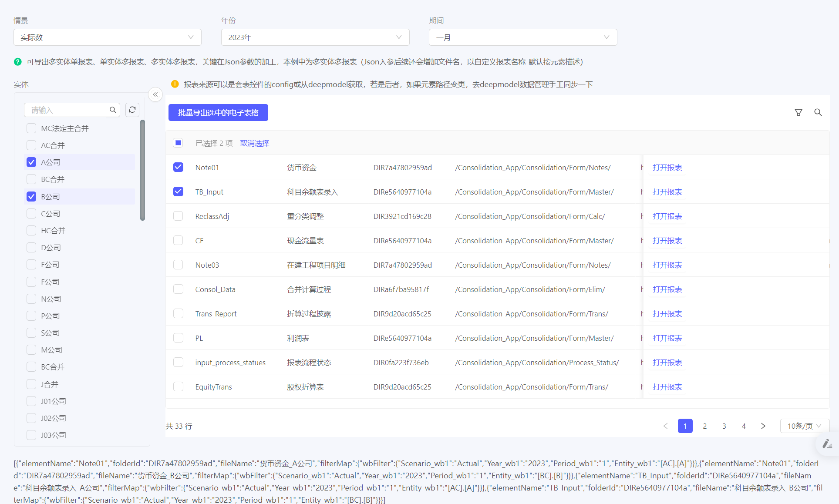The height and width of the screenshot is (504, 839).
Task: Uncheck the A公司 entity checkbox
Action: [31, 162]
